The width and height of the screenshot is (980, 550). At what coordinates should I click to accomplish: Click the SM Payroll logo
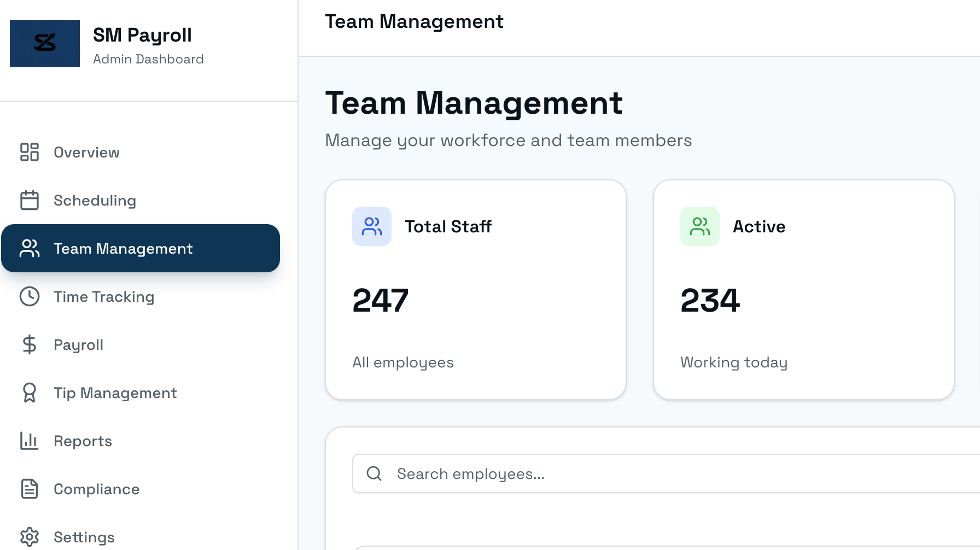44,44
